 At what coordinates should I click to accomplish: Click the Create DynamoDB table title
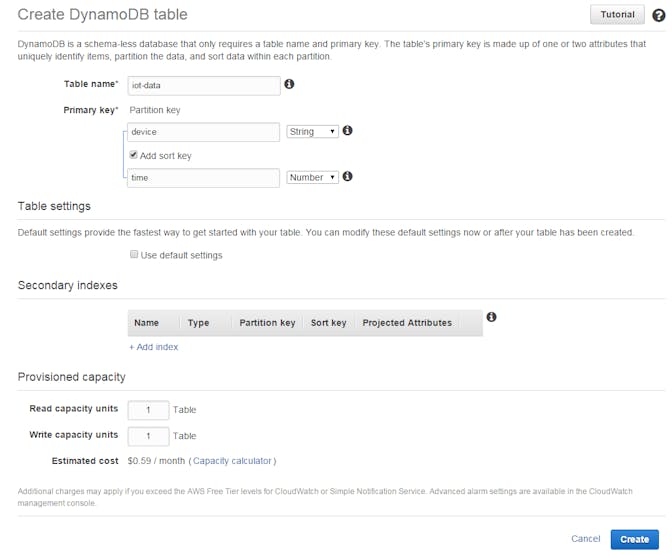tap(102, 15)
